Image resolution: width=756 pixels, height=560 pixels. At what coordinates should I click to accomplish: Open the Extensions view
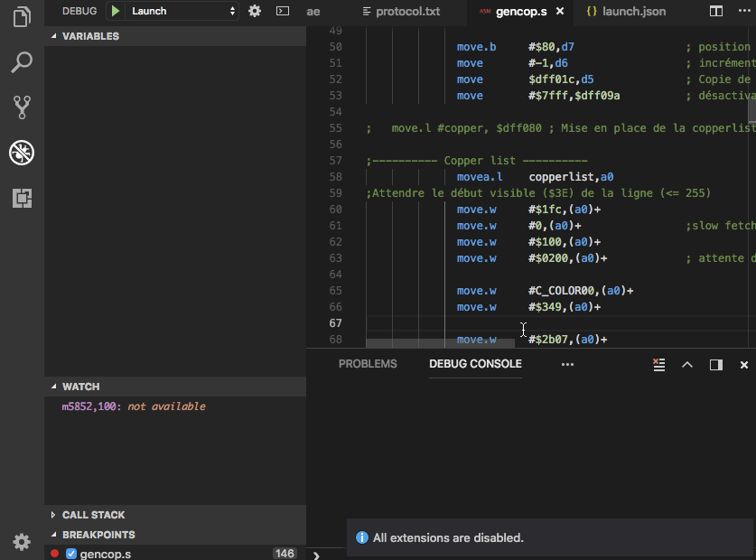22,198
